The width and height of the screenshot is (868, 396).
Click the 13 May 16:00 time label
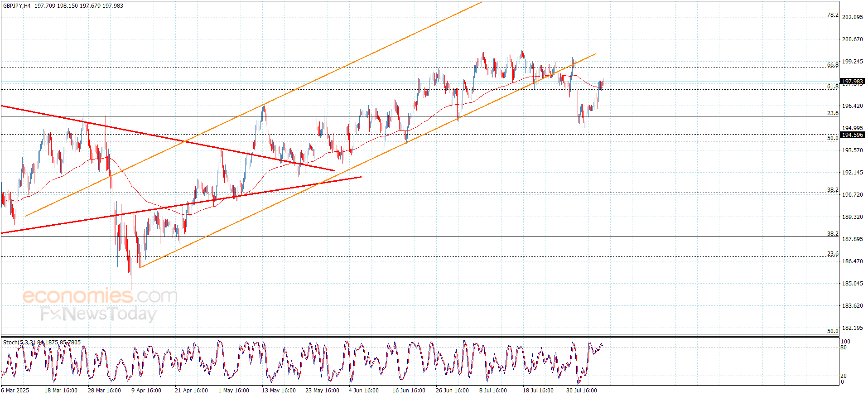279,391
